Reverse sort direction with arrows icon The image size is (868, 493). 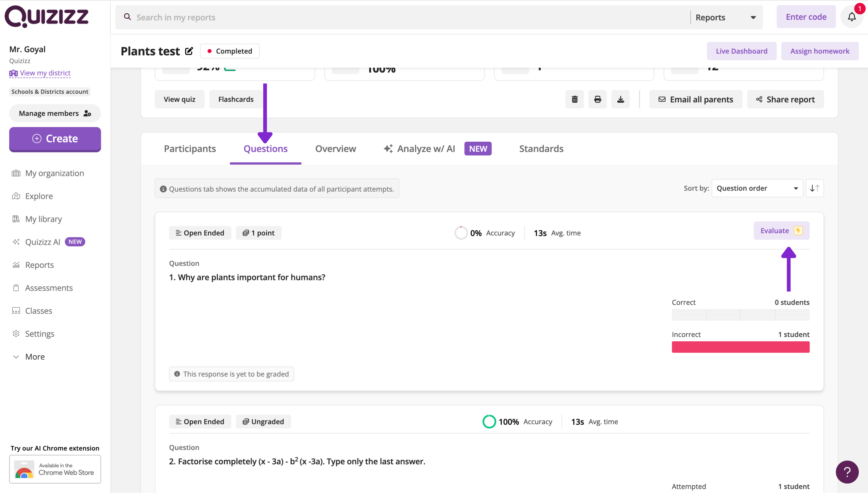(x=815, y=188)
